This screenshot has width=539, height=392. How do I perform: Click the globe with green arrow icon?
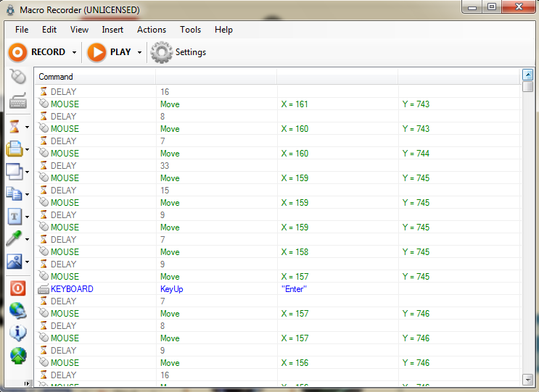18,356
